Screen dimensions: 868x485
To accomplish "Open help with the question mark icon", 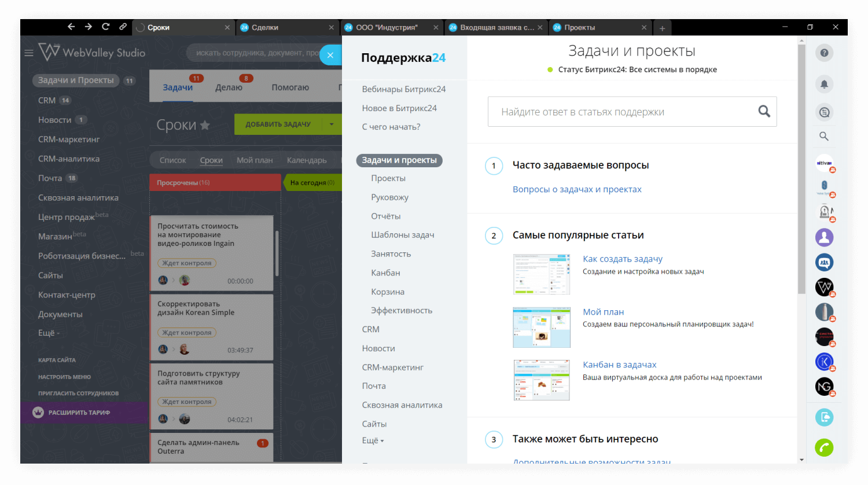I will pos(824,53).
